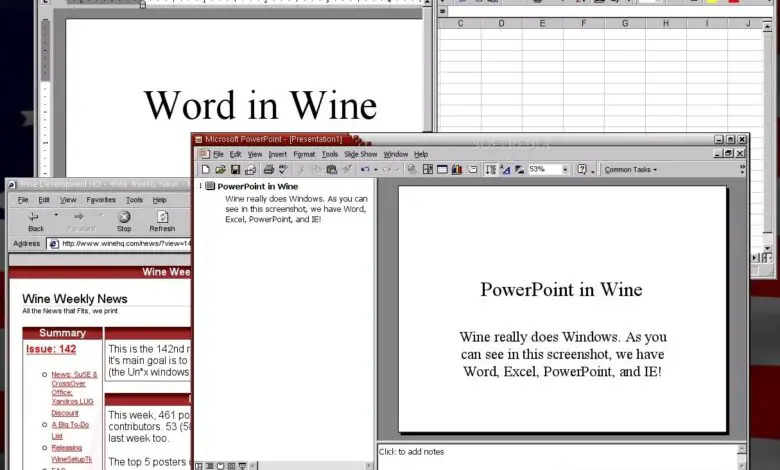Screen dimensions: 780x470
Task: Open PowerPoint's File menu
Action: [218, 154]
